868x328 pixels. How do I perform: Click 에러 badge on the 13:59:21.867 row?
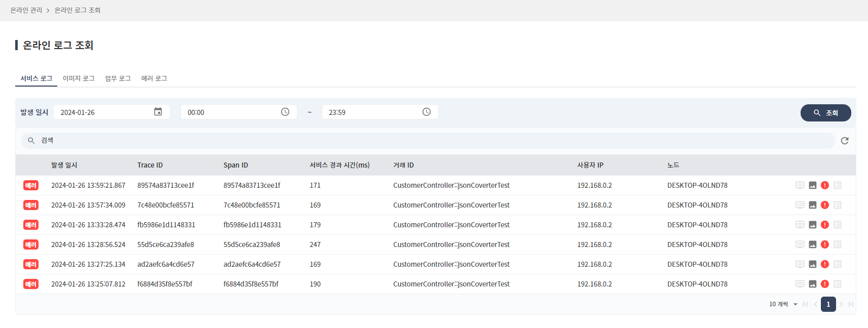coord(31,185)
